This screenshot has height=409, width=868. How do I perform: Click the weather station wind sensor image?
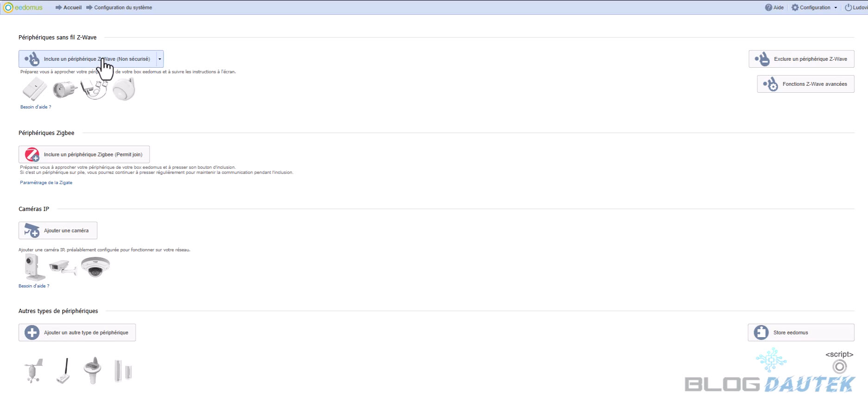tap(33, 371)
